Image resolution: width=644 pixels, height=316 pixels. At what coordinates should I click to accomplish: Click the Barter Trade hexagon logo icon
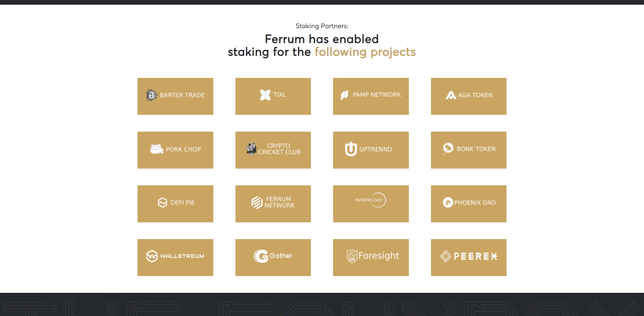151,95
